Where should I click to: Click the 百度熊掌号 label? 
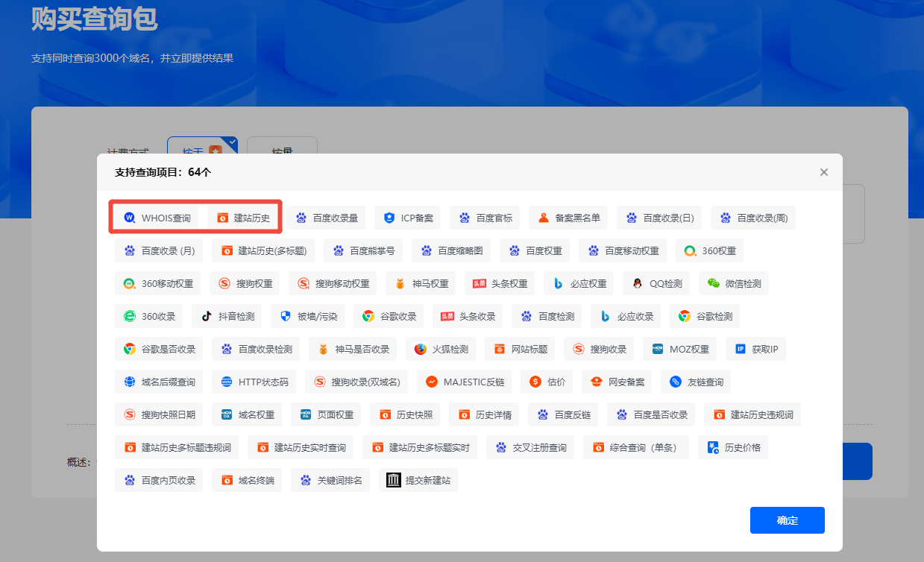click(373, 251)
